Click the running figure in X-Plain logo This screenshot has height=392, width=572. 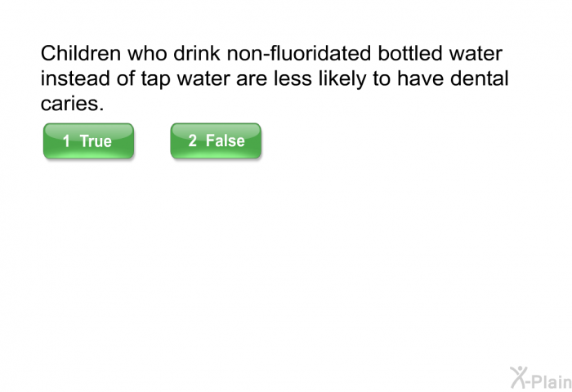click(518, 377)
